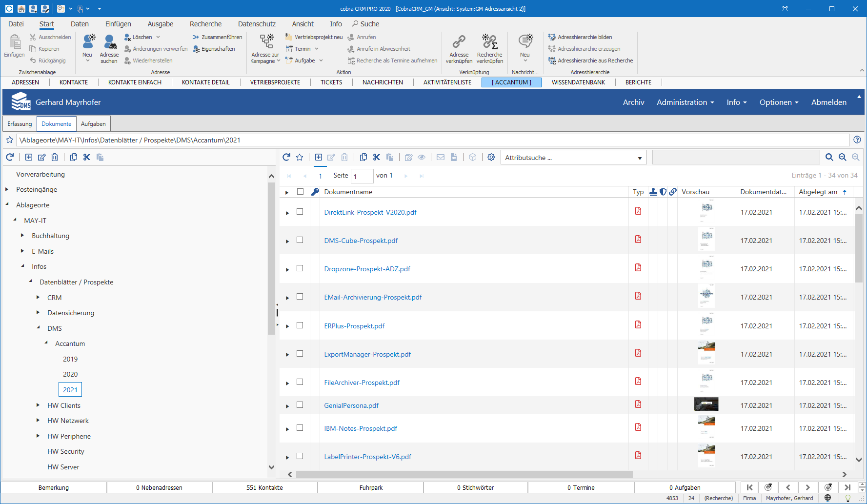Click the favorite star left of path field

click(10, 140)
